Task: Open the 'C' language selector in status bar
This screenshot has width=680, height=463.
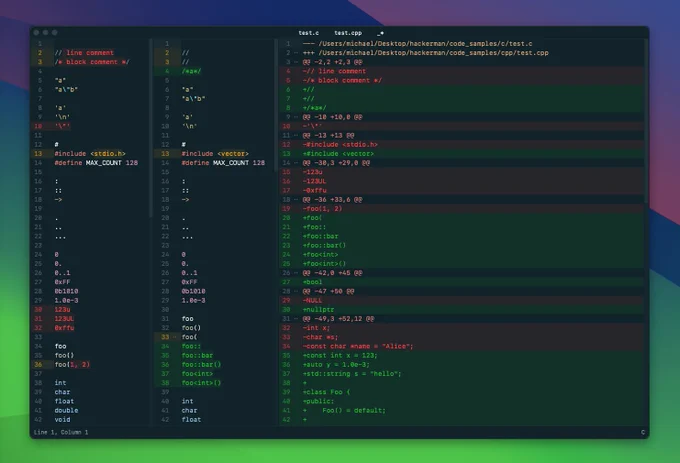Action: [x=643, y=432]
